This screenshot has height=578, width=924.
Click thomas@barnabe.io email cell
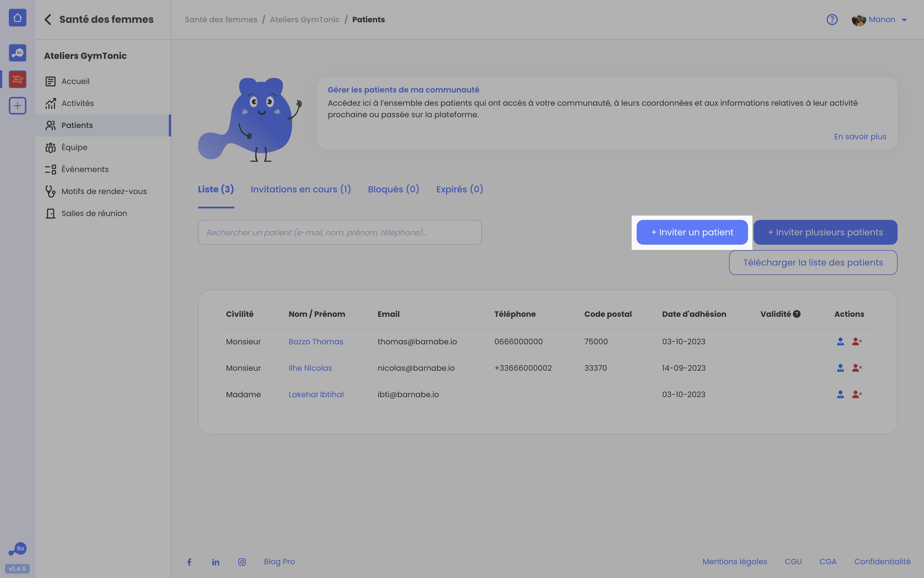(x=417, y=342)
